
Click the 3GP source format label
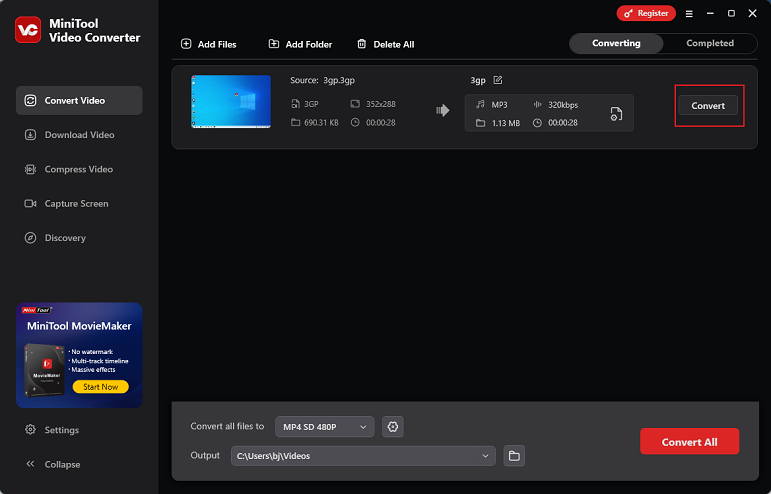(x=311, y=104)
